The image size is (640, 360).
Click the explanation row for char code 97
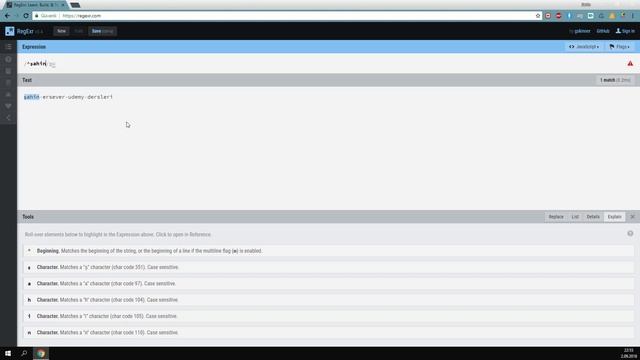click(x=329, y=284)
